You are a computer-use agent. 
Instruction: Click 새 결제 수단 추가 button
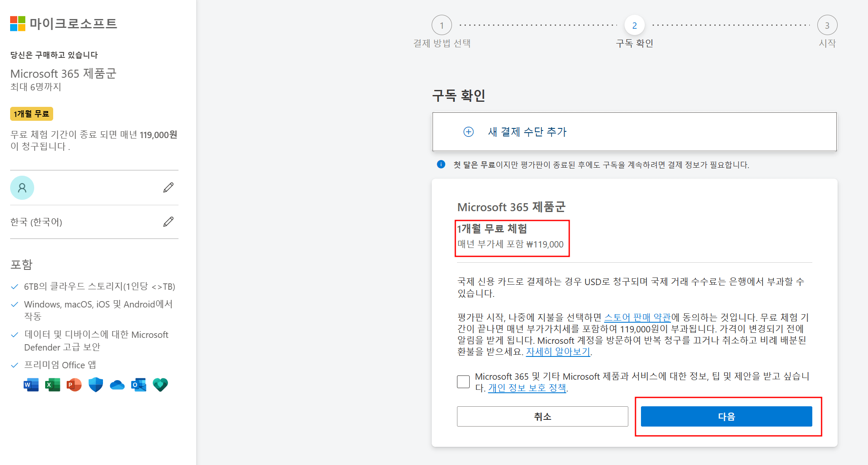pyautogui.click(x=635, y=132)
